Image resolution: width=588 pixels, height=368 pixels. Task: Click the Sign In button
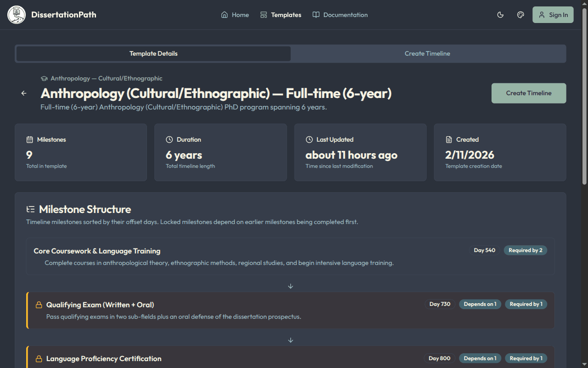click(553, 15)
